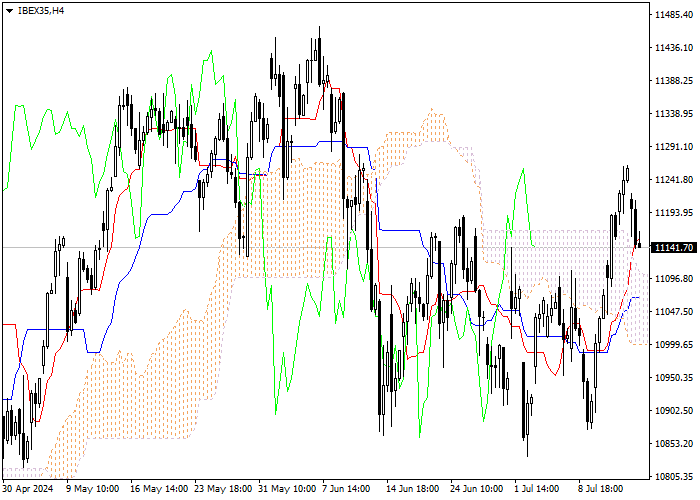The image size is (700, 500).
Task: Select the 11241.80 price axis label
Action: click(674, 180)
